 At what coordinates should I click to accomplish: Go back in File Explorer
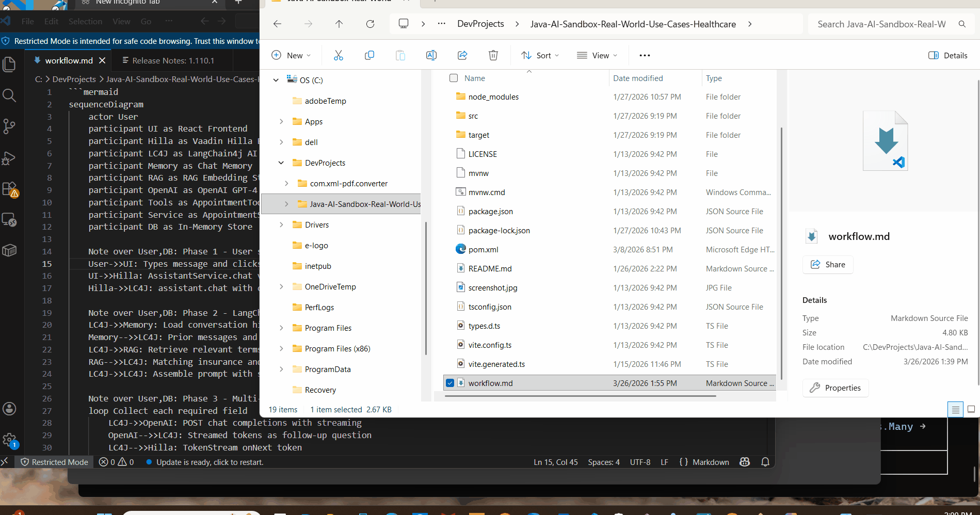pos(277,24)
